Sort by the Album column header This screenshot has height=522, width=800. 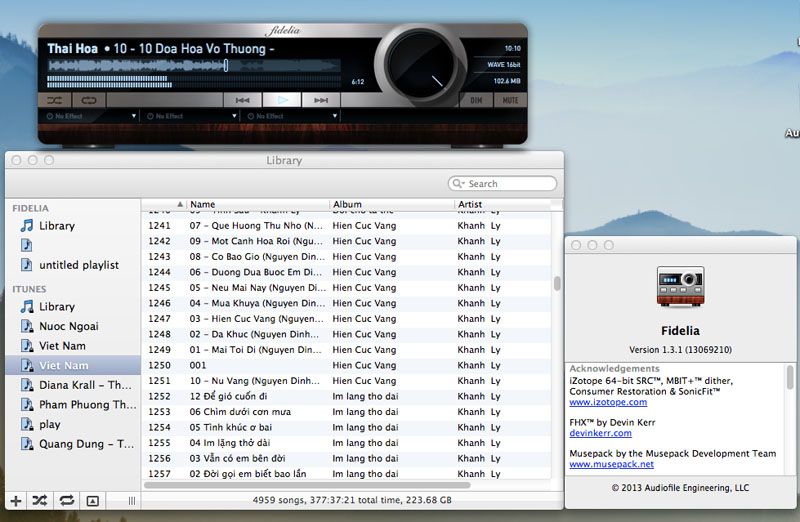tap(391, 204)
